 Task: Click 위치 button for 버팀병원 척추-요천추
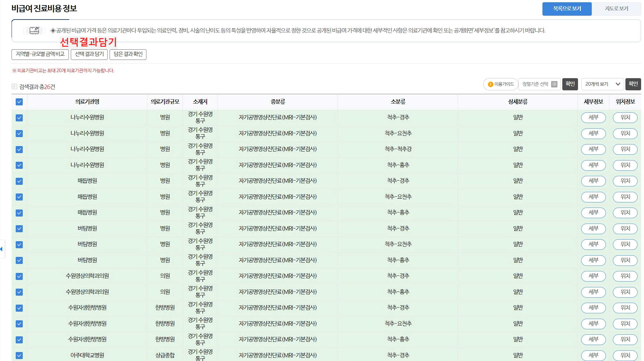(625, 244)
